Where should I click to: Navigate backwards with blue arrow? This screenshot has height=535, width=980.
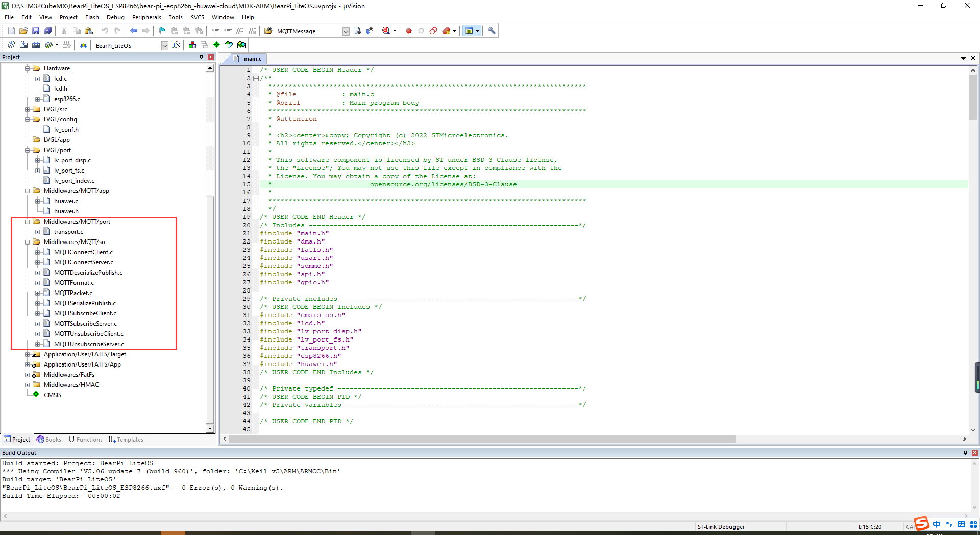134,31
